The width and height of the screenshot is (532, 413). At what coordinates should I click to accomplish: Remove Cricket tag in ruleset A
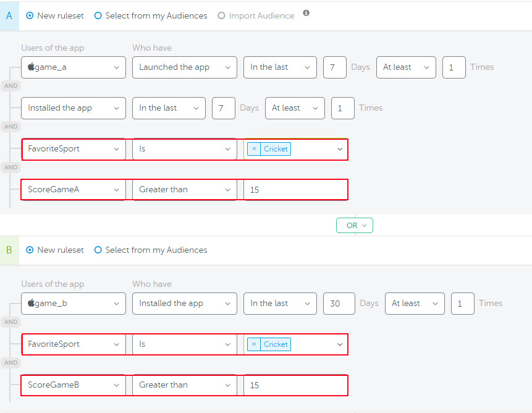pyautogui.click(x=254, y=149)
